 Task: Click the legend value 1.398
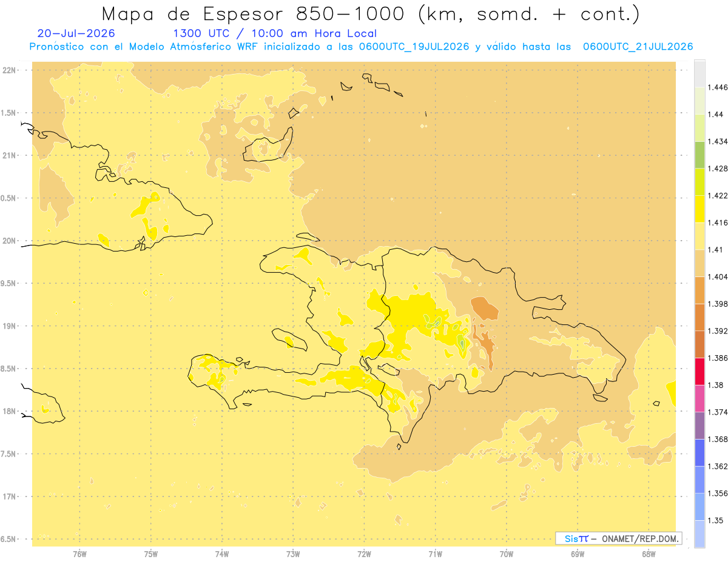(x=718, y=304)
